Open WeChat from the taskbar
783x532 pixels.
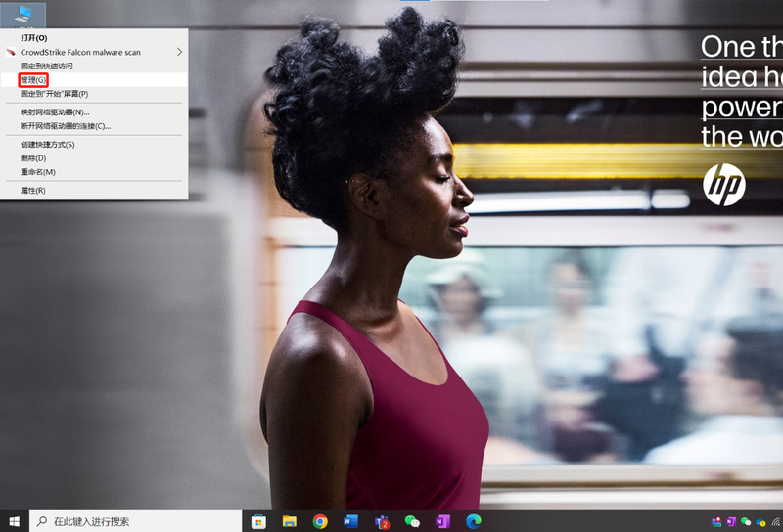(412, 521)
